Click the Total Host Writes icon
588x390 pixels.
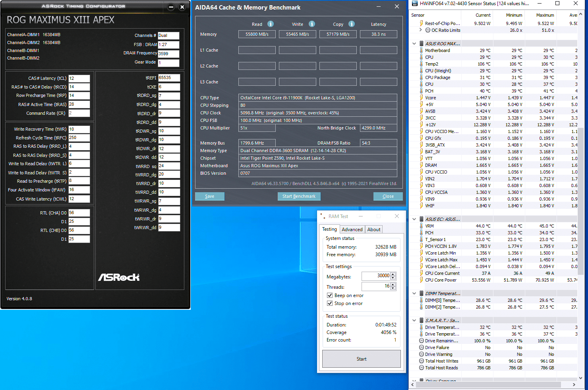click(422, 361)
